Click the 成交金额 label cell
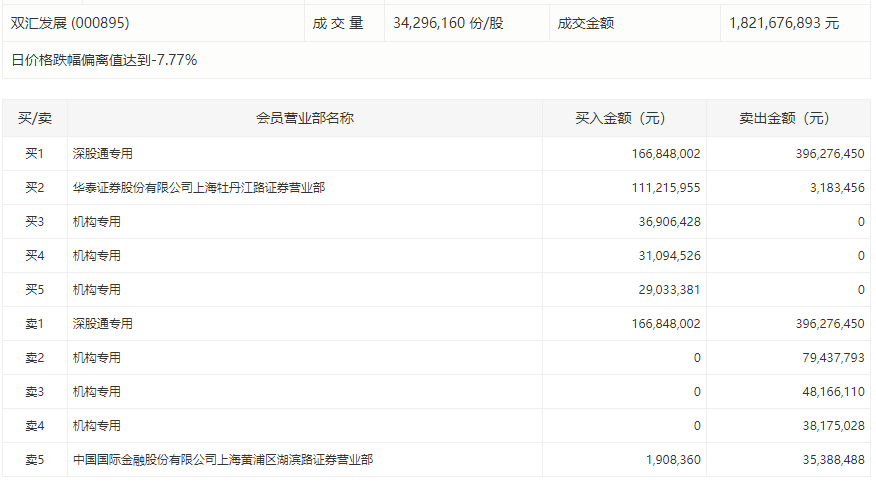The image size is (876, 482). 586,22
